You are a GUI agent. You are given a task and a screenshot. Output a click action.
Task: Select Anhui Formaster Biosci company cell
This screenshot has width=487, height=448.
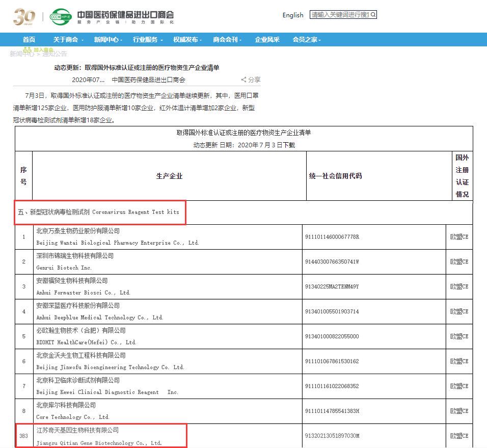coord(168,286)
